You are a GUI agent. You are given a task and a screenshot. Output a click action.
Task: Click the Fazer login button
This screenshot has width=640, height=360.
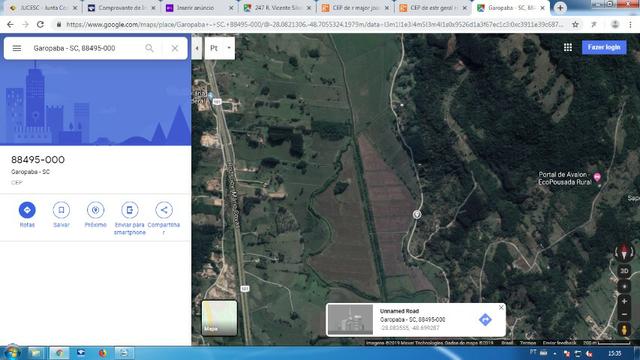tap(604, 47)
